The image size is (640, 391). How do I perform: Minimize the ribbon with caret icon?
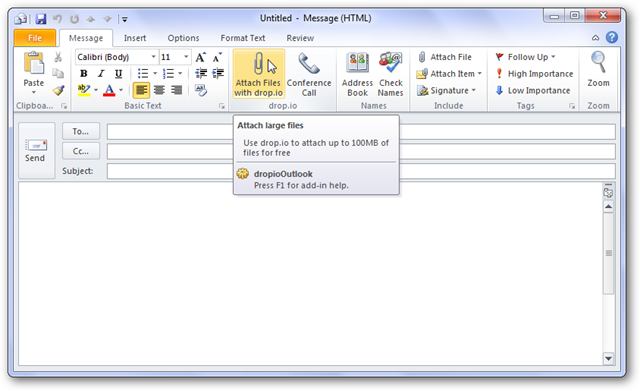pyautogui.click(x=596, y=38)
